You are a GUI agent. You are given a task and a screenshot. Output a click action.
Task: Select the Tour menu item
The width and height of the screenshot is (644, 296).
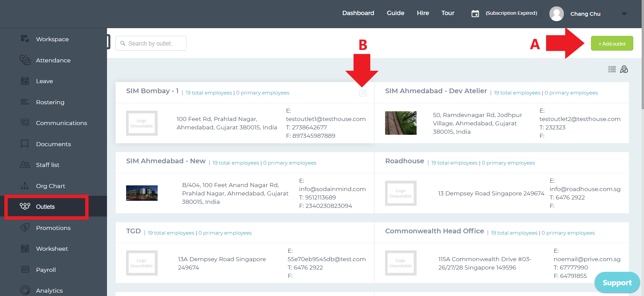coord(448,13)
